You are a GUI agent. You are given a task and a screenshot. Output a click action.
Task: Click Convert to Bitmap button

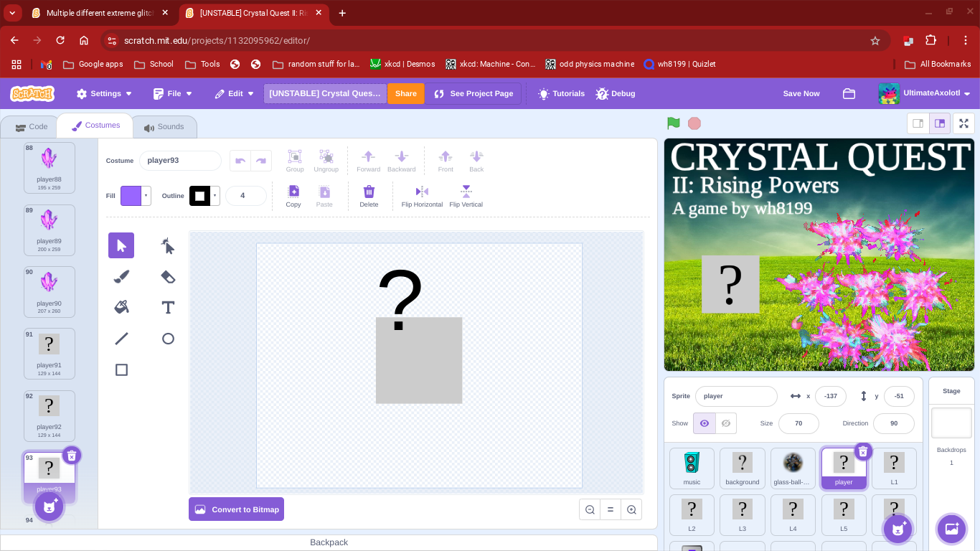coord(236,509)
